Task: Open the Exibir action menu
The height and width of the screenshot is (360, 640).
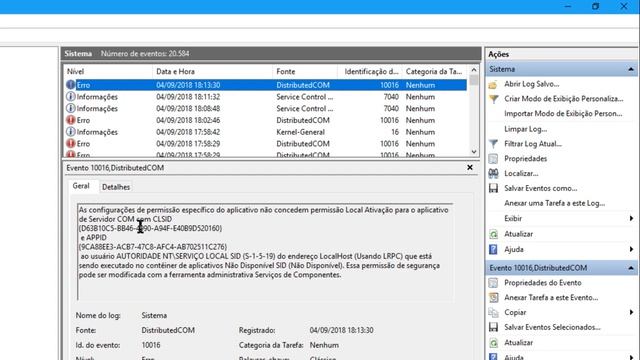Action: (513, 218)
